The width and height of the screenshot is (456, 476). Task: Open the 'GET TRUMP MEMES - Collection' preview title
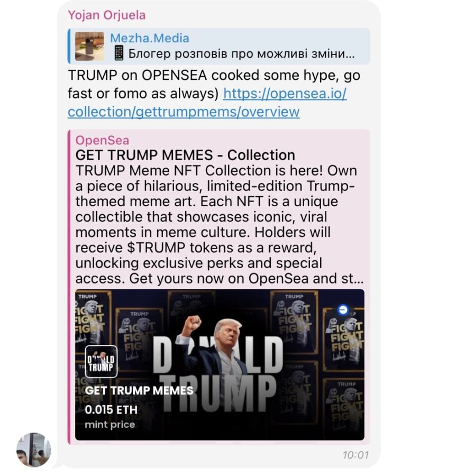pos(185,155)
